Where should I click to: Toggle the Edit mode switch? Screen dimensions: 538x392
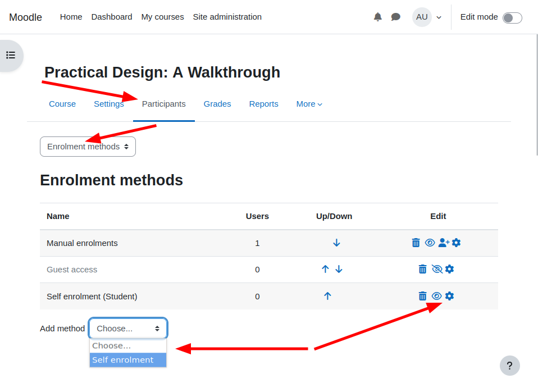tap(512, 18)
